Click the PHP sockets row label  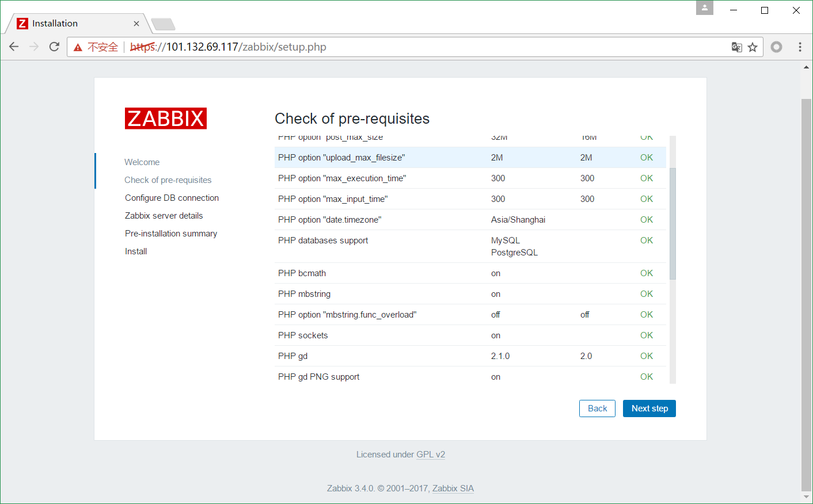pos(303,335)
